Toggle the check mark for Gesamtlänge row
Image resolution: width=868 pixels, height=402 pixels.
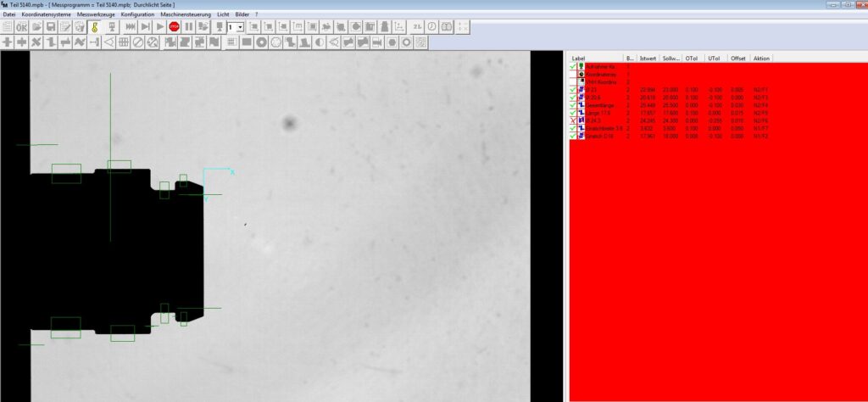[574, 105]
